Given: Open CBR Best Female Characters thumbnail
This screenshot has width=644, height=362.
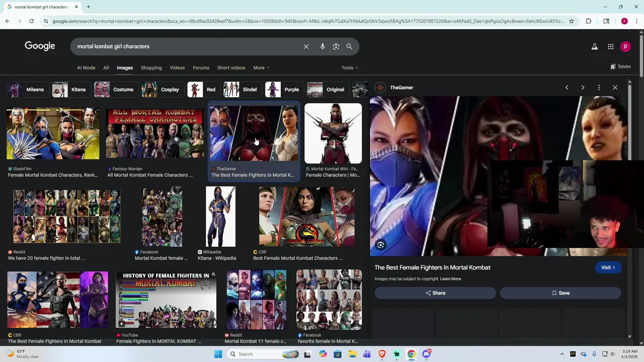Looking at the screenshot, I should point(307,217).
